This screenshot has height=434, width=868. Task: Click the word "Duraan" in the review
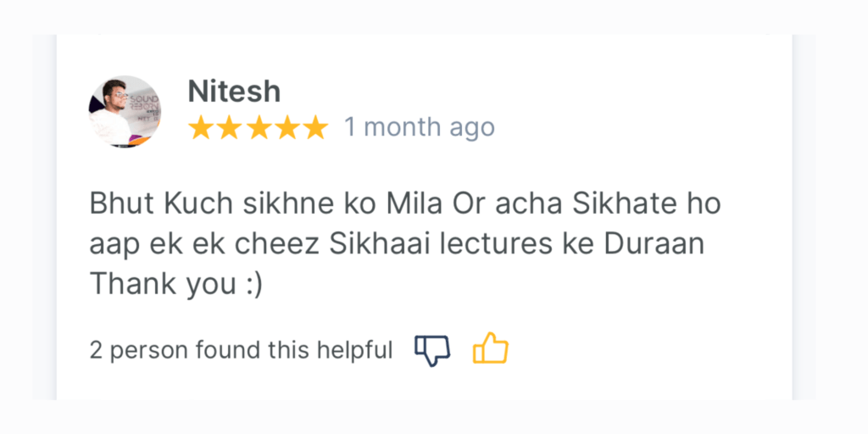tap(654, 245)
